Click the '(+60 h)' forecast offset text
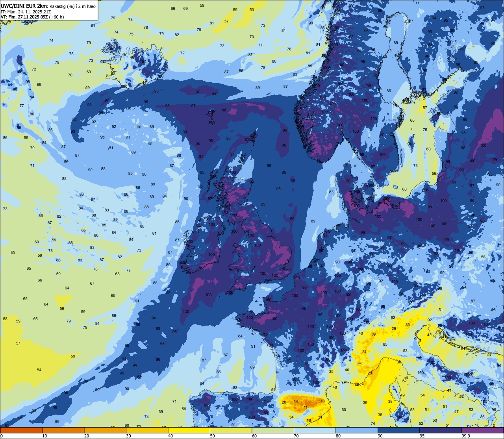The image size is (504, 439). point(57,17)
